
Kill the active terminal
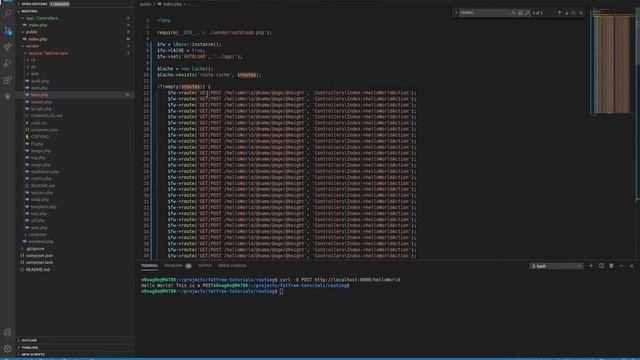611,266
